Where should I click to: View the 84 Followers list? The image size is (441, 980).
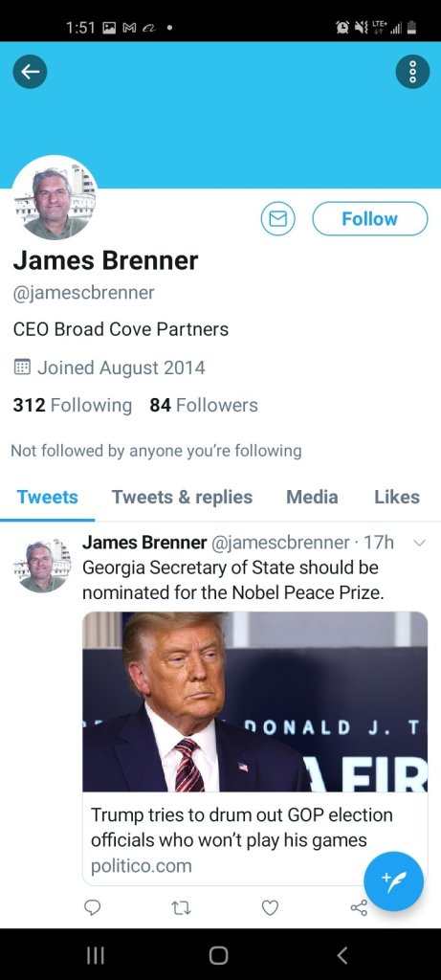pyautogui.click(x=204, y=405)
